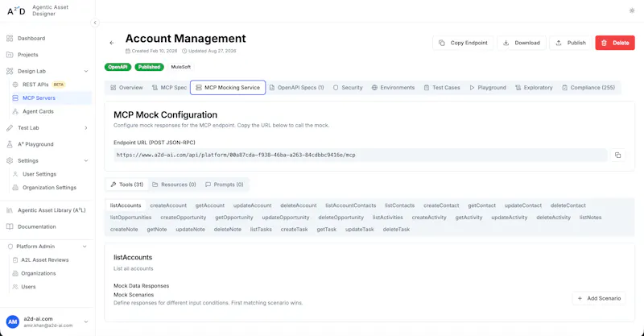This screenshot has width=644, height=336.
Task: Click the A2L Asset Reviews icon
Action: coord(15,260)
